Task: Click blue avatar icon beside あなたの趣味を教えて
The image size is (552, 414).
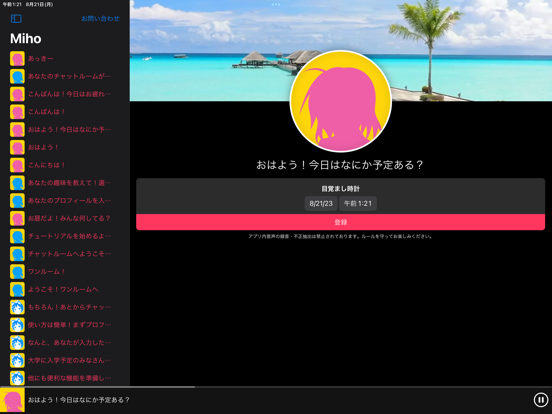Action: click(17, 183)
